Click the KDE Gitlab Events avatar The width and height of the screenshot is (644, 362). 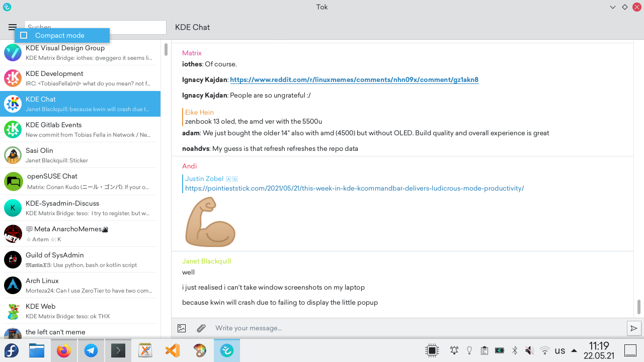(13, 130)
